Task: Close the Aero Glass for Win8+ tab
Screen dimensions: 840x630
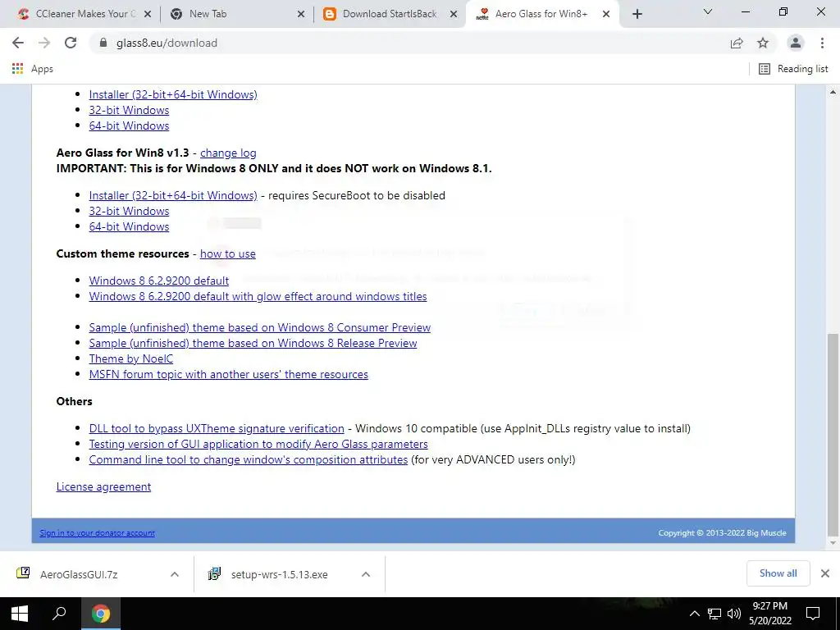Action: (606, 15)
